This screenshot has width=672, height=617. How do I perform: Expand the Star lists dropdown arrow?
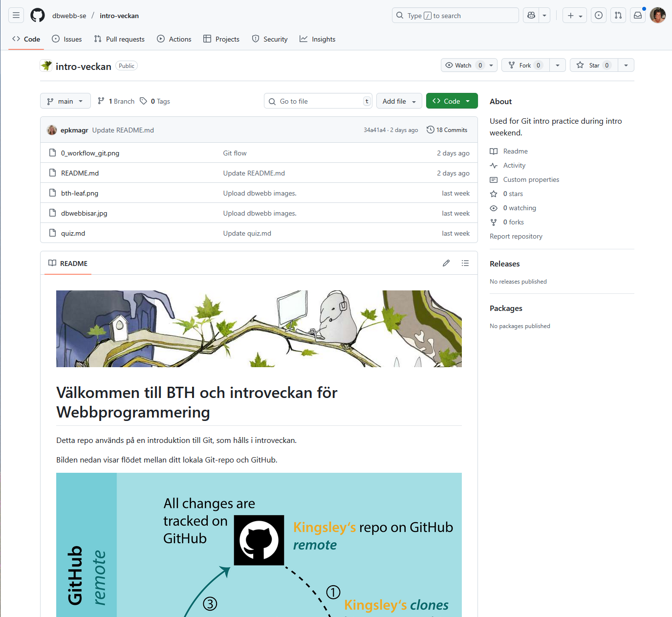click(626, 65)
